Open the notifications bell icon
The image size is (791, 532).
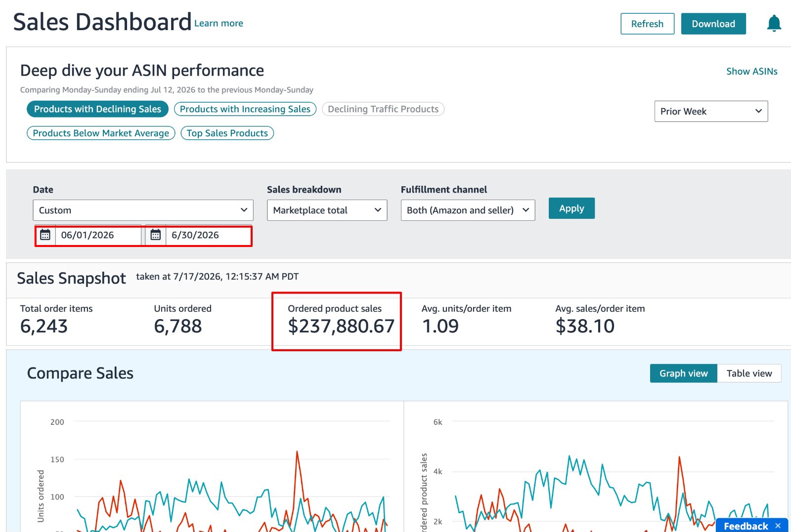774,23
